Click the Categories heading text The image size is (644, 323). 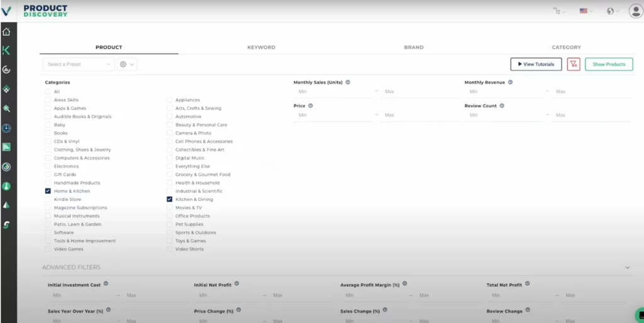point(57,82)
